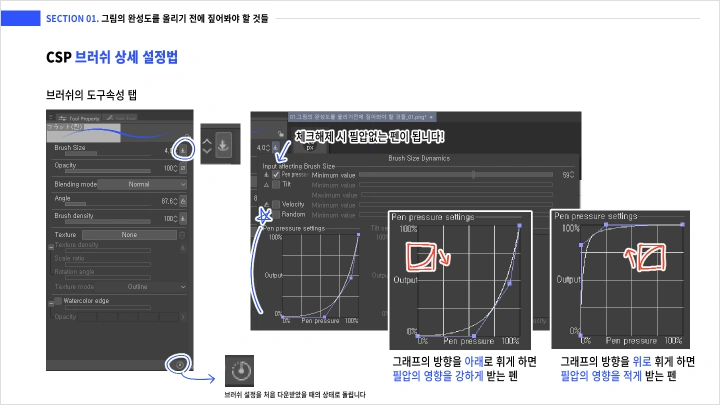Uncheck the Pen pressure checkbox
Image resolution: width=720 pixels, height=405 pixels.
[x=275, y=174]
